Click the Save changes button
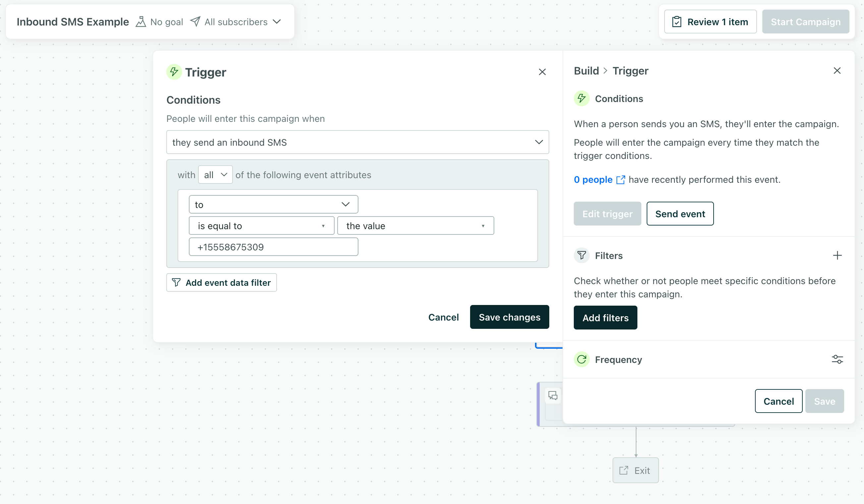The height and width of the screenshot is (504, 864). [x=509, y=317]
